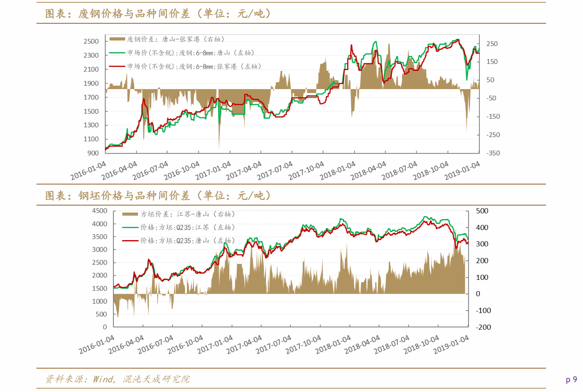Click left axis value '4000' in 钢坯 chart
The image size is (583, 392).
coord(100,224)
